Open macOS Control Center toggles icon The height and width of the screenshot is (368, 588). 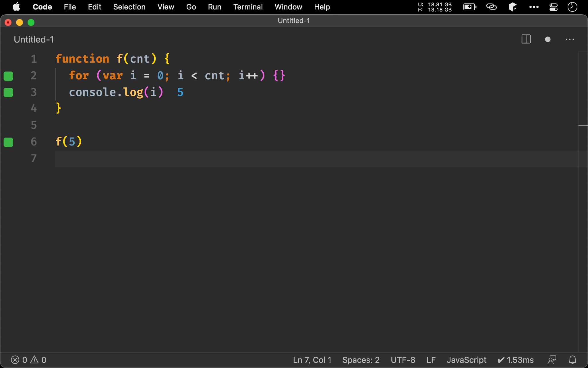(553, 7)
